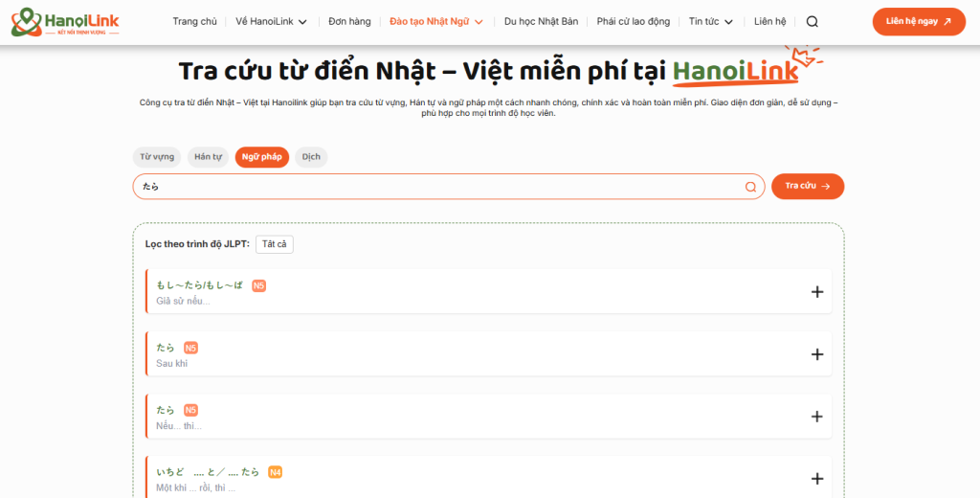
Task: Switch to the Từ vựng tab
Action: pyautogui.click(x=157, y=157)
